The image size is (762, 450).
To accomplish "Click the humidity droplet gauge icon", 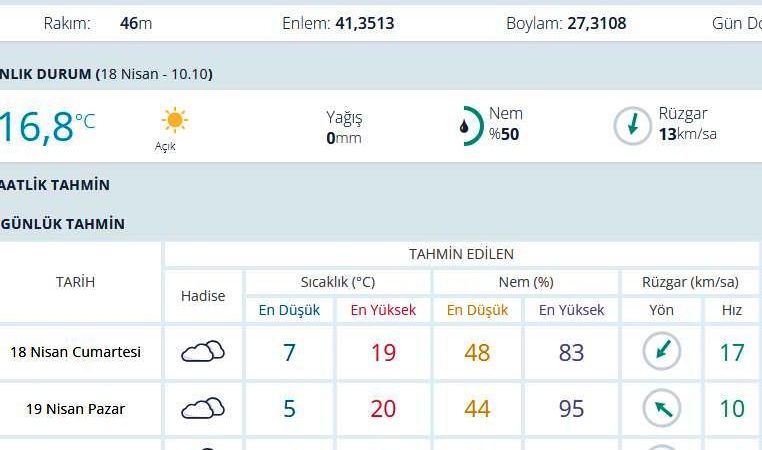I will pyautogui.click(x=465, y=126).
